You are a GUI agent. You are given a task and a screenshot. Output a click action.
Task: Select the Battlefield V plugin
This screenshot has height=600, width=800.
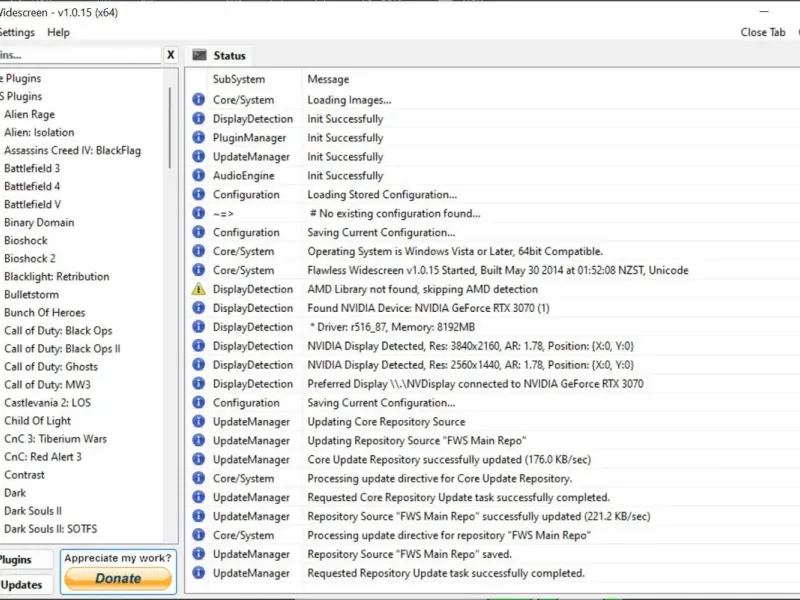coord(32,204)
